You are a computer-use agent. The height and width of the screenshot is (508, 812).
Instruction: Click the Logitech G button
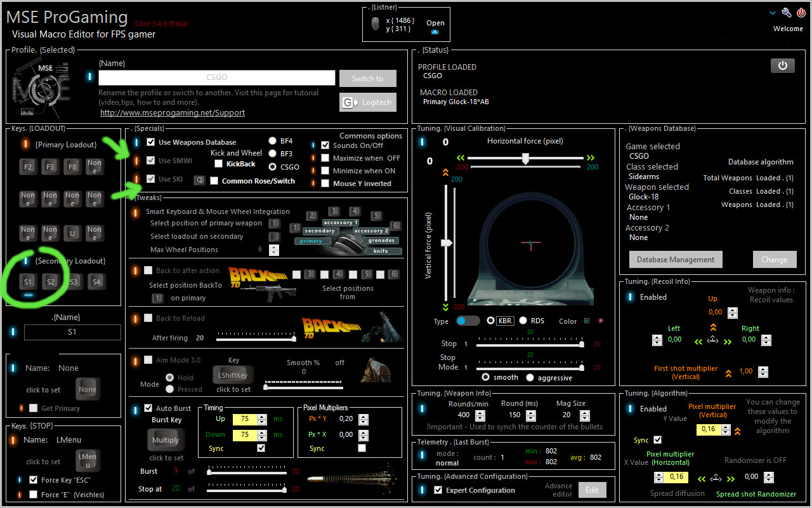pyautogui.click(x=368, y=102)
